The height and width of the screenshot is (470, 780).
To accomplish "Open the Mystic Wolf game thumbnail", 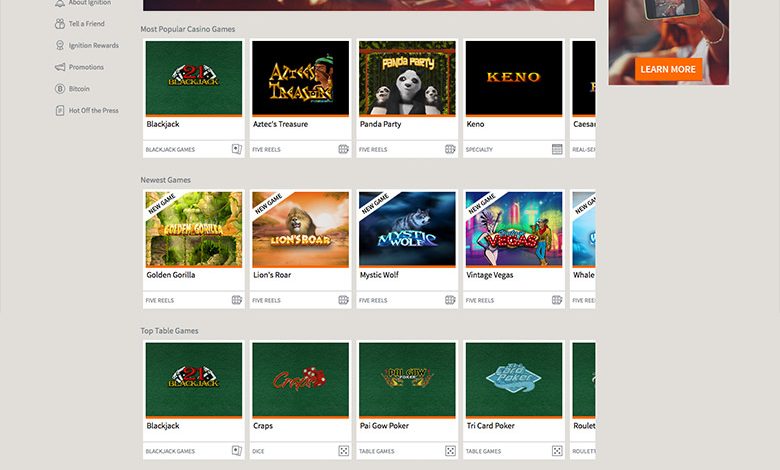I will click(x=407, y=229).
